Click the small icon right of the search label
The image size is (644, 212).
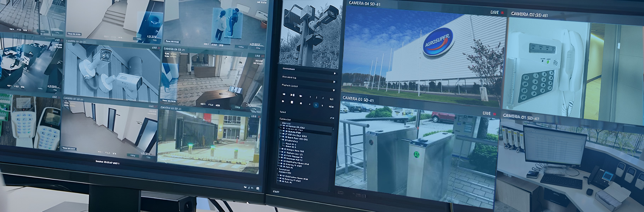332,118
